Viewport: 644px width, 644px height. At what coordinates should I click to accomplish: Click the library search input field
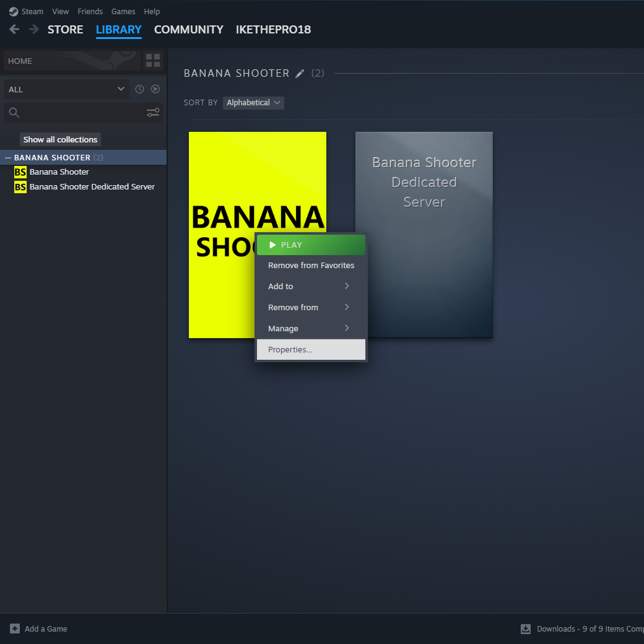point(82,113)
